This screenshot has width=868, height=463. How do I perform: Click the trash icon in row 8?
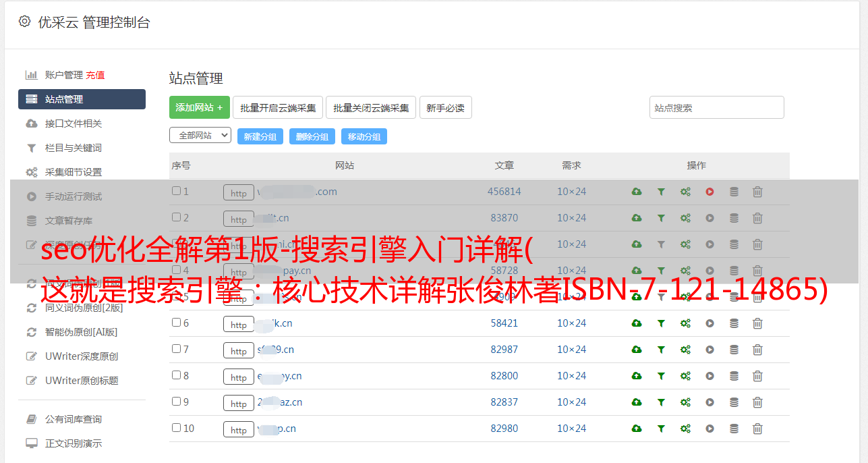(x=757, y=376)
